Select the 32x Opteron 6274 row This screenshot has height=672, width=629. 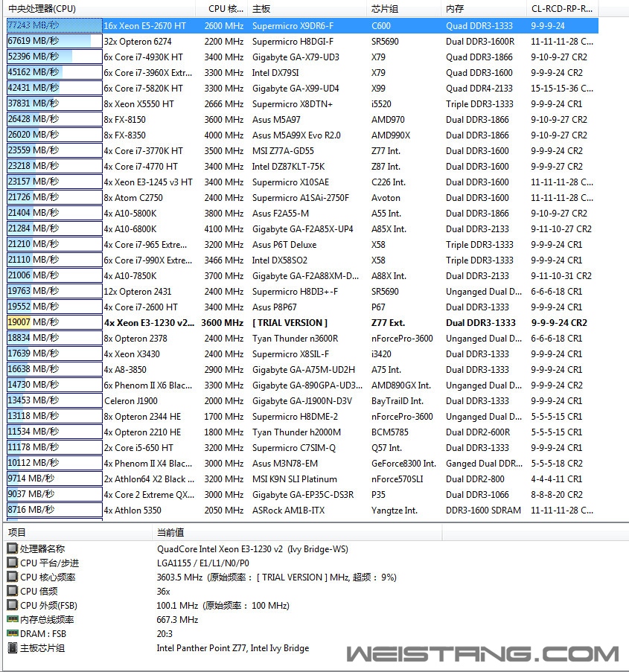click(138, 42)
